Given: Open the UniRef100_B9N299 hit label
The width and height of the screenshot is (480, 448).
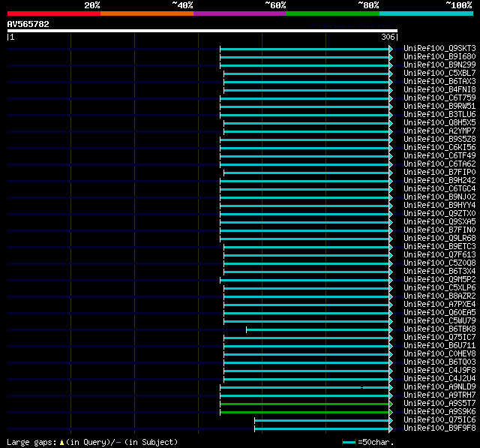Looking at the screenshot, I should [439, 65].
